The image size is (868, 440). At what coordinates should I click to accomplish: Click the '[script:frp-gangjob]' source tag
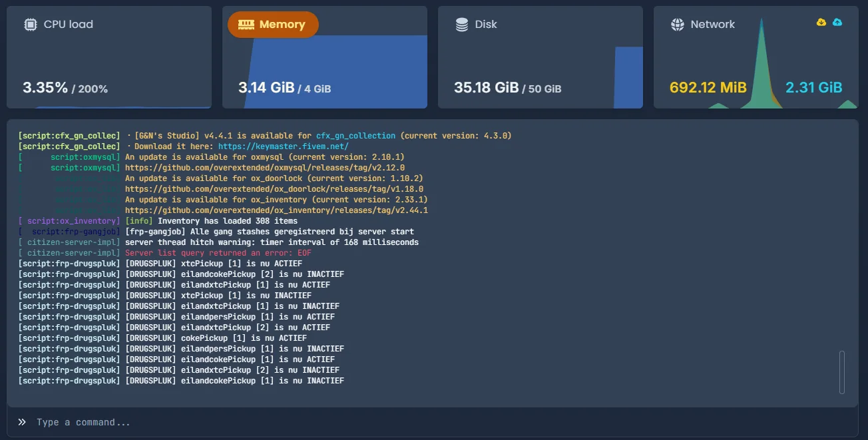[x=69, y=232]
